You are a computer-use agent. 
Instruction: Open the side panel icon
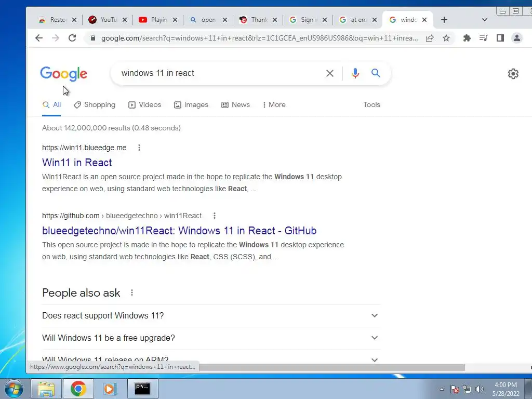pyautogui.click(x=500, y=38)
